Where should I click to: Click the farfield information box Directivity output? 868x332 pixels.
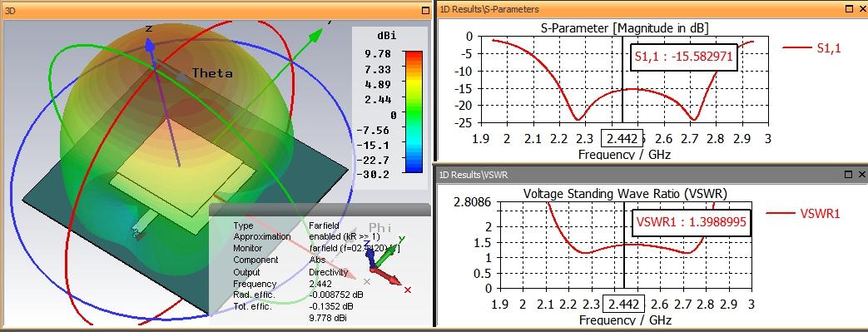click(x=328, y=272)
